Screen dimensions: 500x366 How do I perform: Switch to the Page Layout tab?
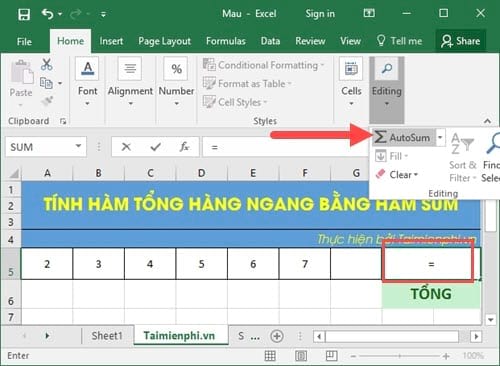(164, 41)
